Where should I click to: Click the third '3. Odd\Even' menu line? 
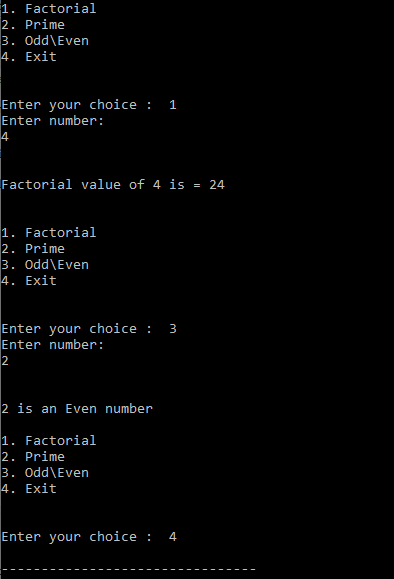tap(45, 473)
